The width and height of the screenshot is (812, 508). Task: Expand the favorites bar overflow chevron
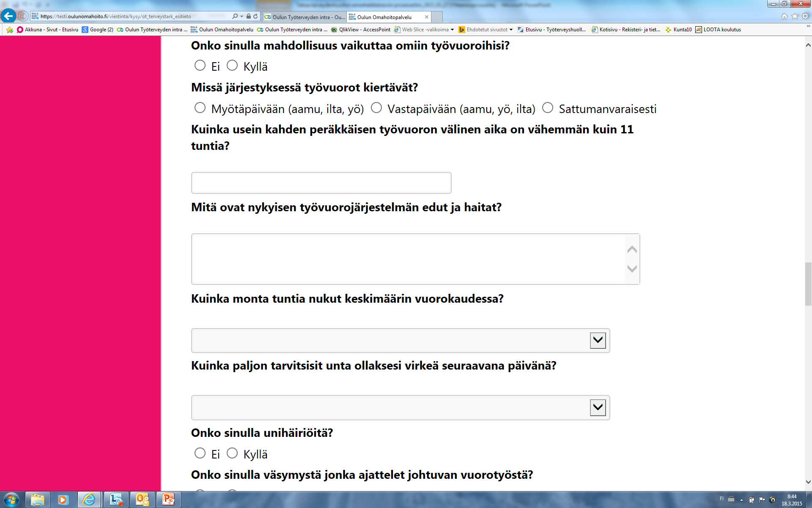pyautogui.click(x=809, y=26)
